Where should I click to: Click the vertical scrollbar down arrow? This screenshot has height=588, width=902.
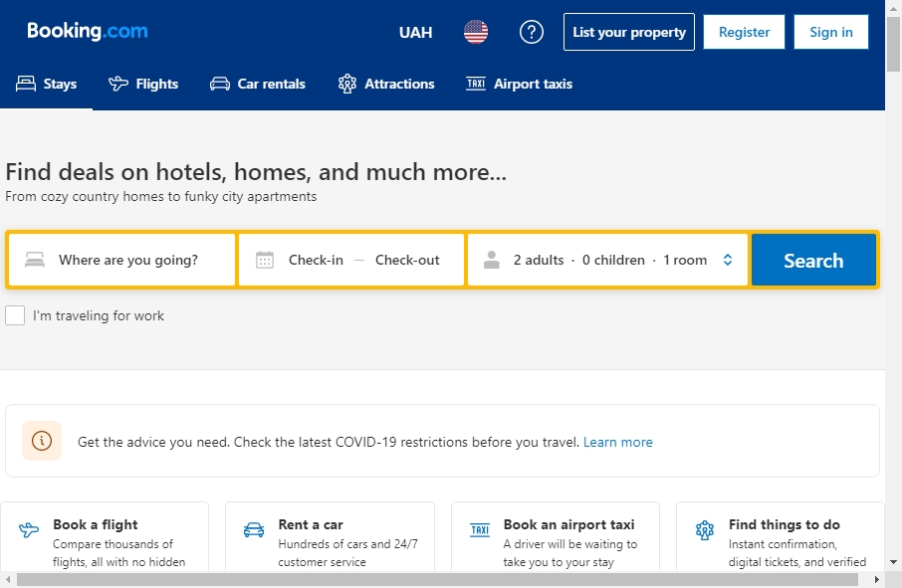coord(893,562)
